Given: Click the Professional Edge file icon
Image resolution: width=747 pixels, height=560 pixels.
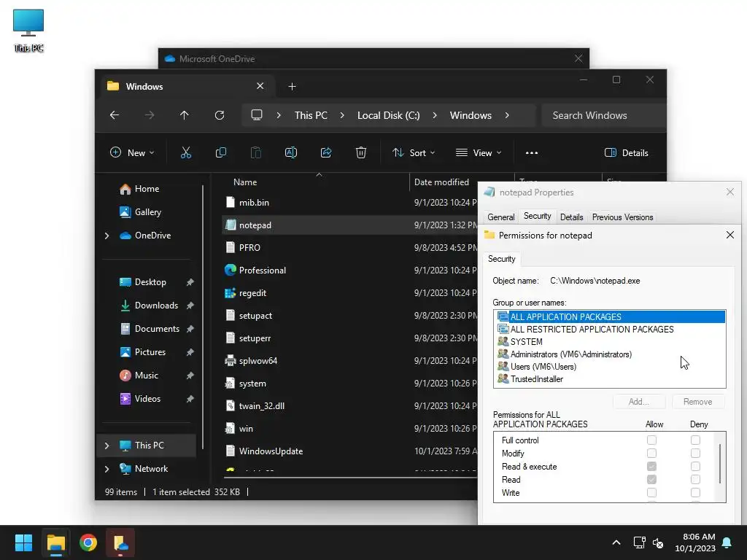Looking at the screenshot, I should pos(230,270).
